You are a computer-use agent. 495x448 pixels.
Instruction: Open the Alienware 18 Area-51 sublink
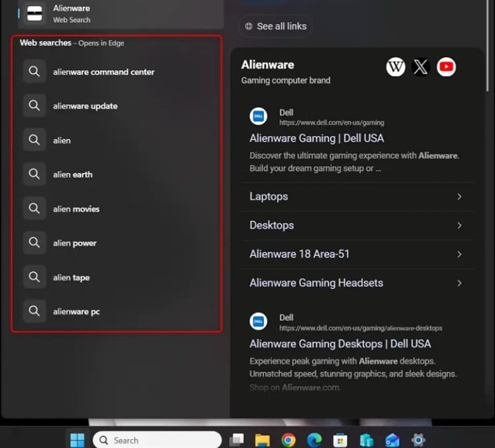357,254
